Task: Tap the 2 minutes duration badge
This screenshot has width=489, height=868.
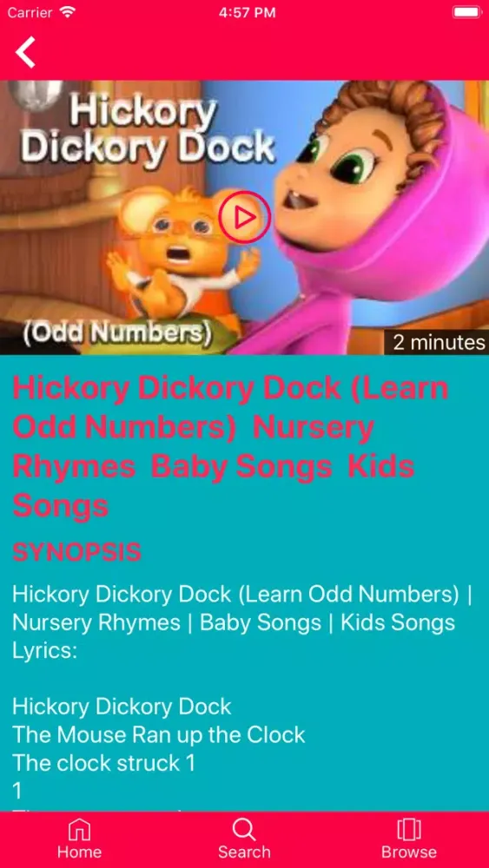Action: tap(438, 342)
